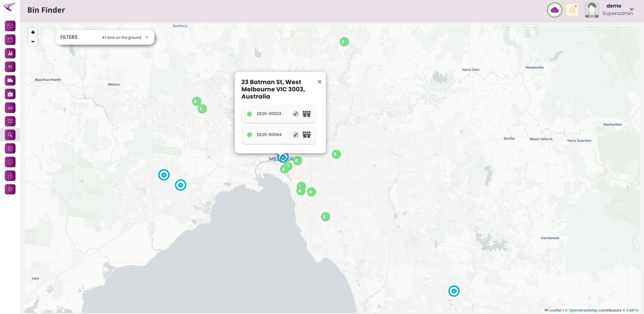The height and width of the screenshot is (314, 644).
Task: Click the purple cloud status icon
Action: [555, 10]
